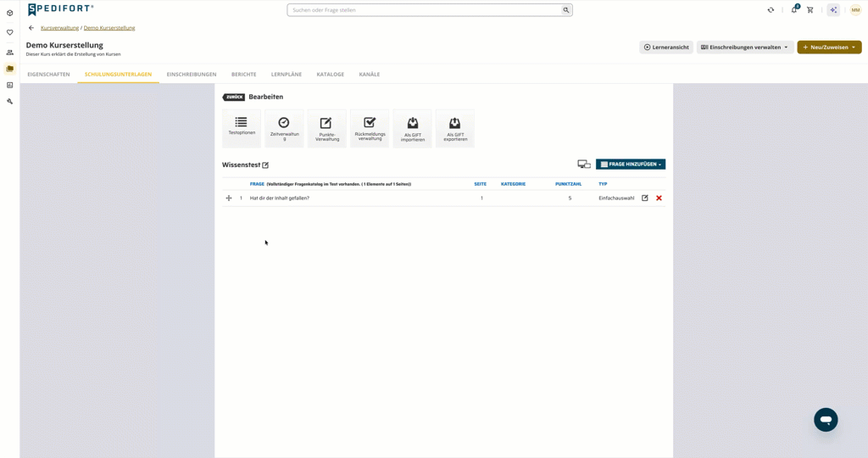This screenshot has height=458, width=868.
Task: Click Als GIFT importieren tile
Action: click(x=413, y=128)
